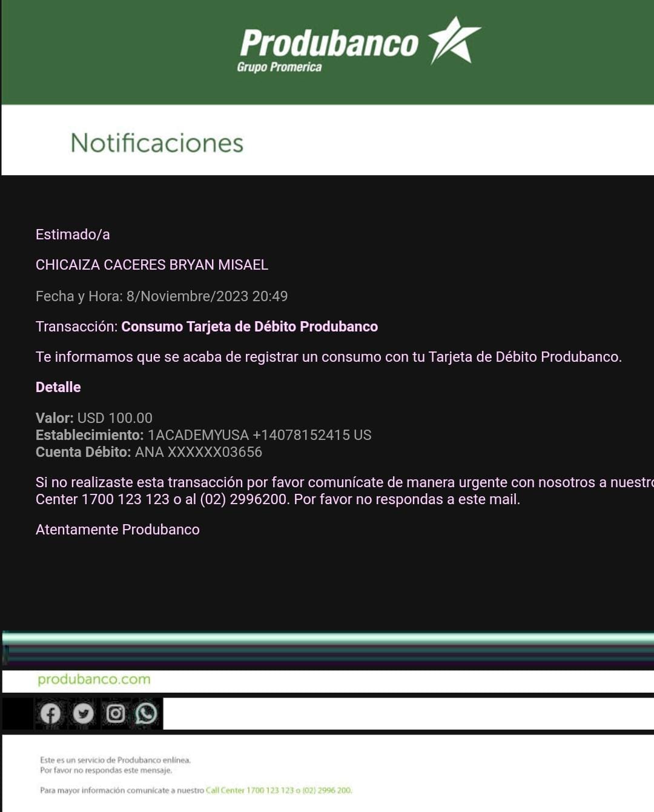The image size is (654, 812).
Task: Click the green Call Center footer link
Action: pyautogui.click(x=279, y=790)
